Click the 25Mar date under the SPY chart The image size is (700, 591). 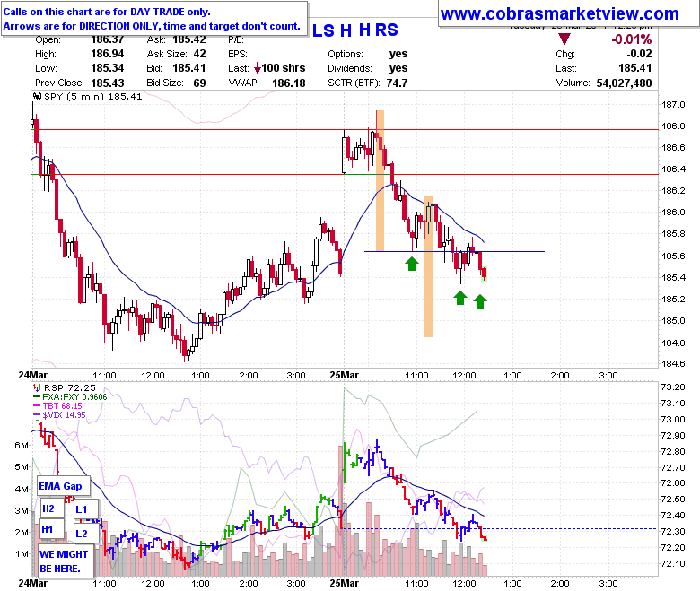point(345,375)
